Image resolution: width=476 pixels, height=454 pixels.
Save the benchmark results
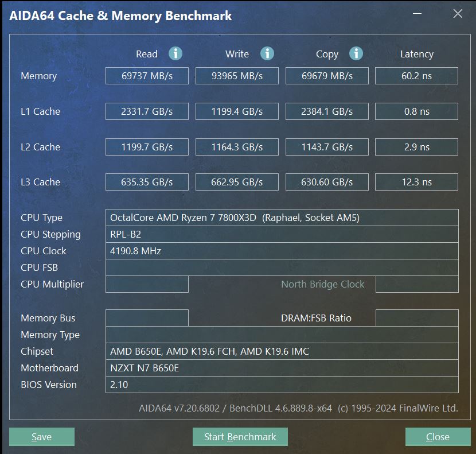click(42, 437)
